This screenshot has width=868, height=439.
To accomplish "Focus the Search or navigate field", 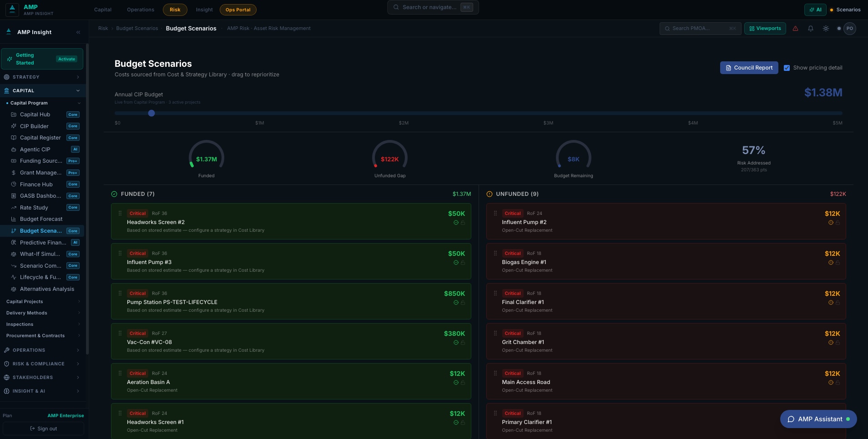I will (433, 7).
